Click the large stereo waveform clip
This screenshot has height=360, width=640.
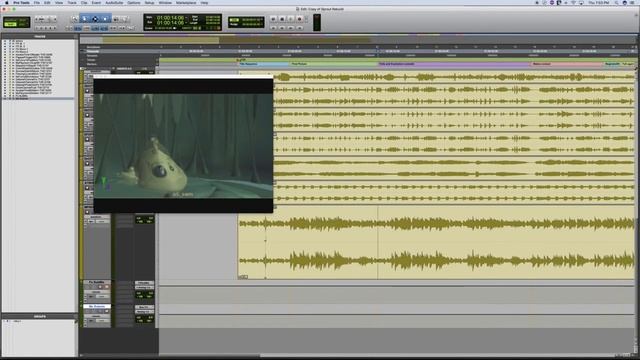click(x=436, y=242)
